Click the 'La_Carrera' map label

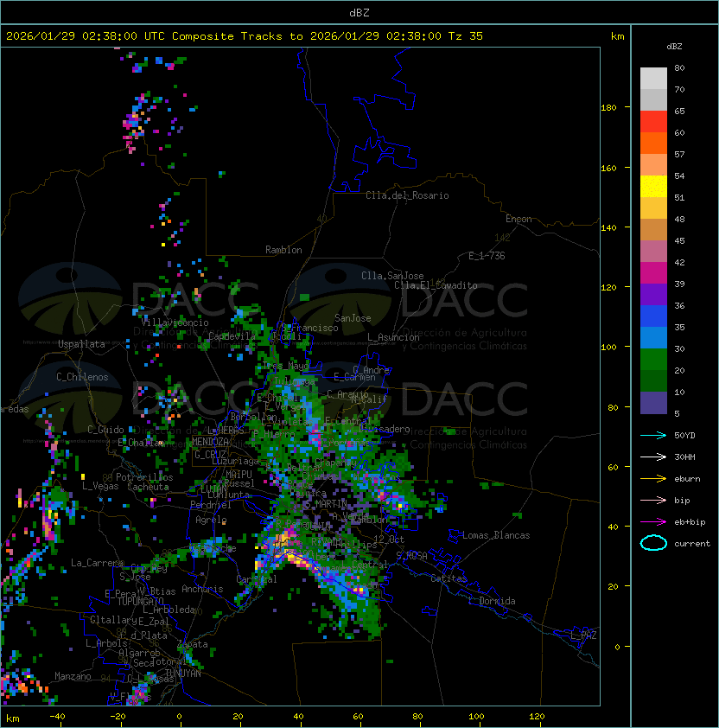click(x=97, y=563)
